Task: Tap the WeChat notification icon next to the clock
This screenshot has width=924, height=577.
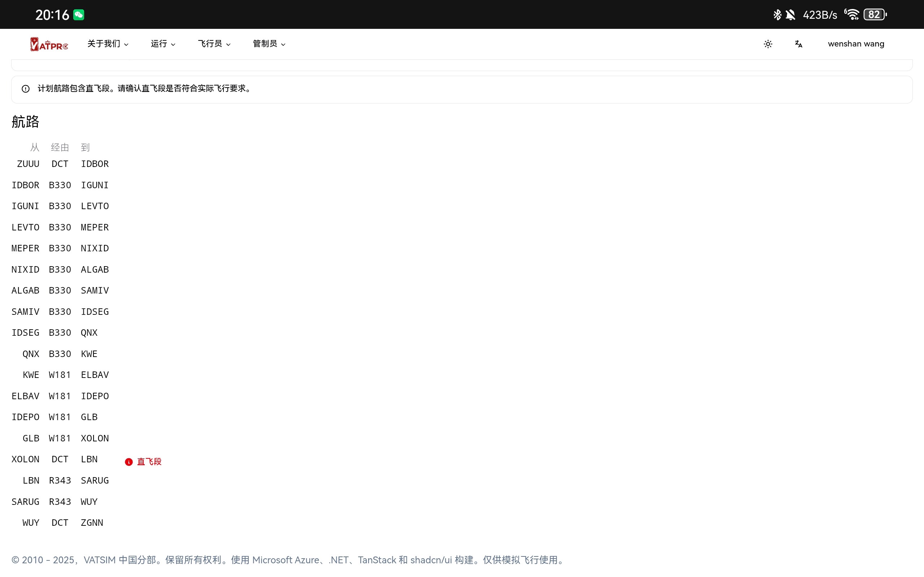Action: coord(79,14)
